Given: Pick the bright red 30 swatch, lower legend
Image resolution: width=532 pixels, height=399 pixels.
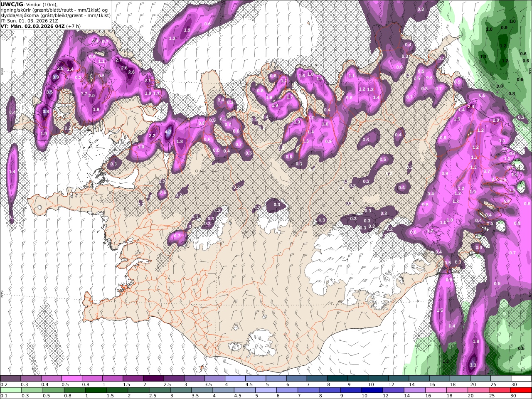Looking at the screenshot, I should click(521, 390).
